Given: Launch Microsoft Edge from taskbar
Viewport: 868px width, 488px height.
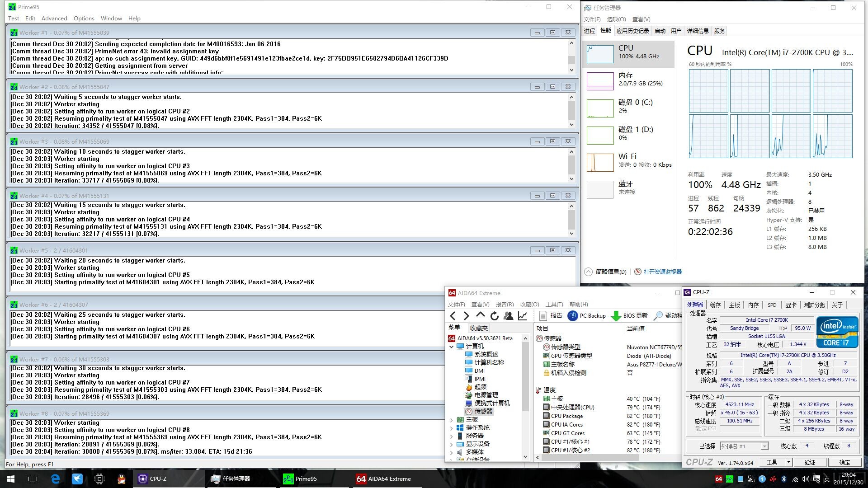Looking at the screenshot, I should click(x=55, y=479).
